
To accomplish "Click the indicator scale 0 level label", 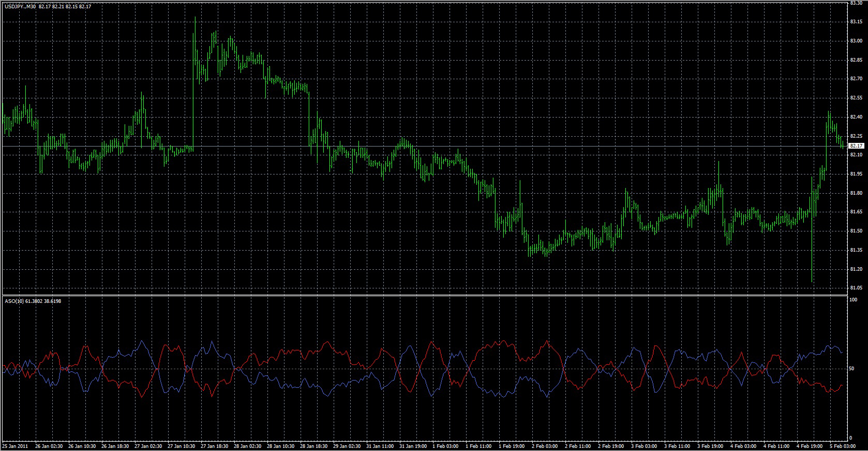I will coord(851,438).
